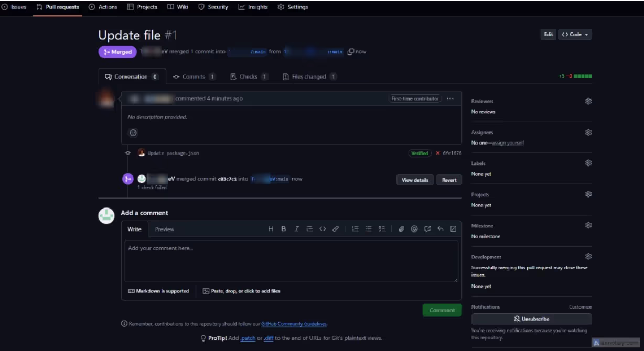Click the Revert button
Image resolution: width=644 pixels, height=351 pixels.
click(x=449, y=180)
